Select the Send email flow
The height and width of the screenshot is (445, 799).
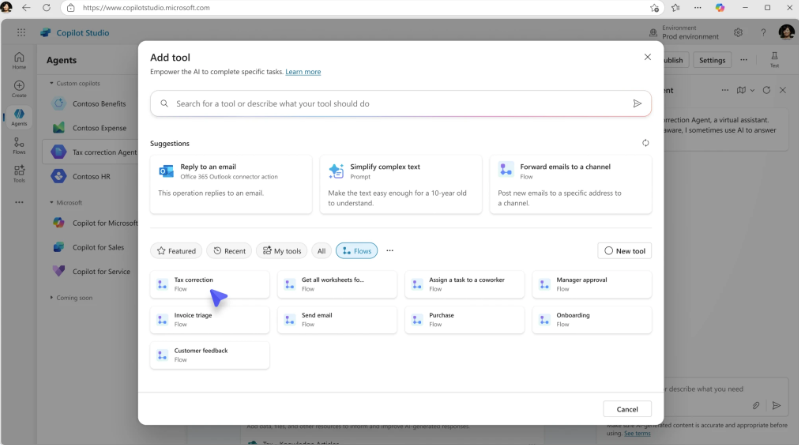(x=337, y=320)
